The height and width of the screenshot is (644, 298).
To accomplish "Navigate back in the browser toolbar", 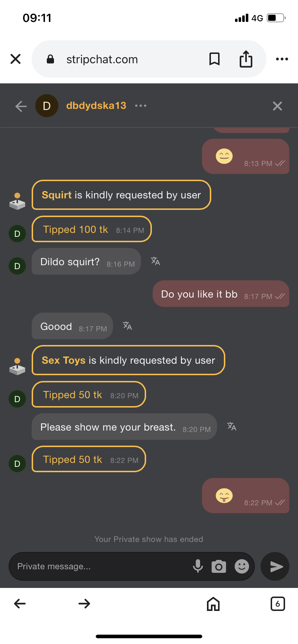I will (x=20, y=604).
